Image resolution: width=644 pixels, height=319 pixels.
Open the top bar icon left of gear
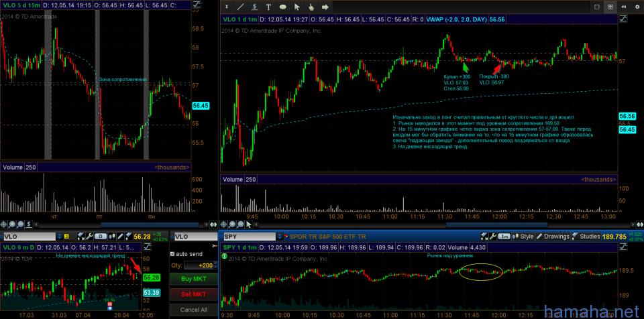pos(625,7)
